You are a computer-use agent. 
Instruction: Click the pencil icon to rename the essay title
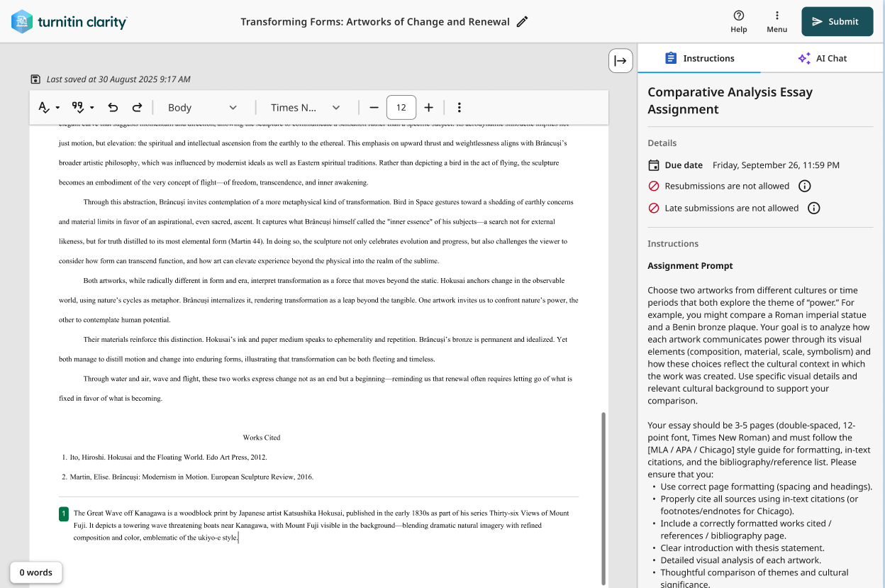[522, 21]
